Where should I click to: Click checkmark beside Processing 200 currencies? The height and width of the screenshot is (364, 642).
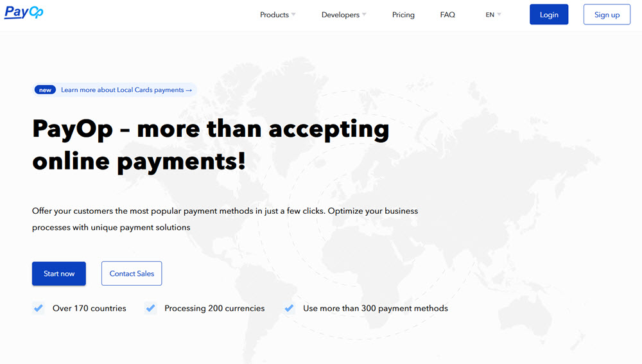coord(151,308)
